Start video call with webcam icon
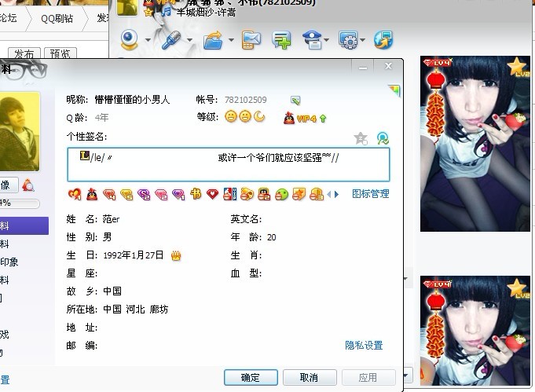The image size is (535, 392). [x=130, y=39]
